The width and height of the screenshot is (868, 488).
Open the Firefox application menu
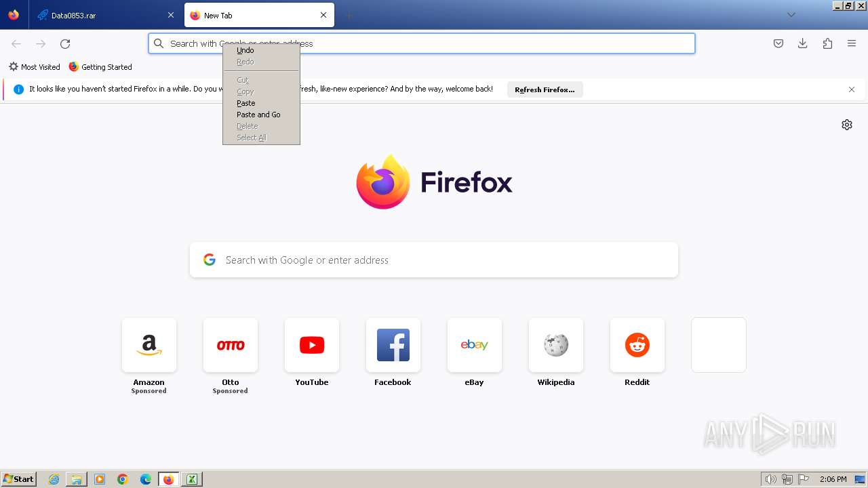(852, 43)
